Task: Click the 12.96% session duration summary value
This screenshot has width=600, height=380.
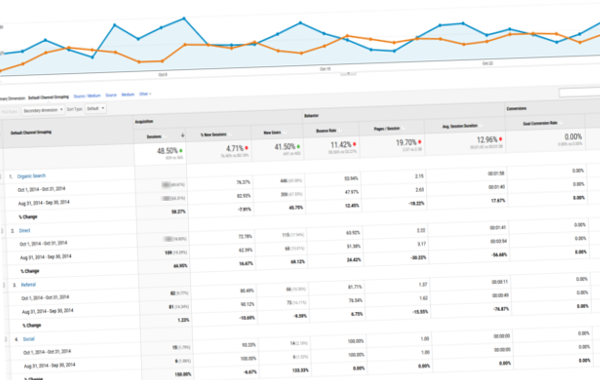Action: pyautogui.click(x=487, y=140)
